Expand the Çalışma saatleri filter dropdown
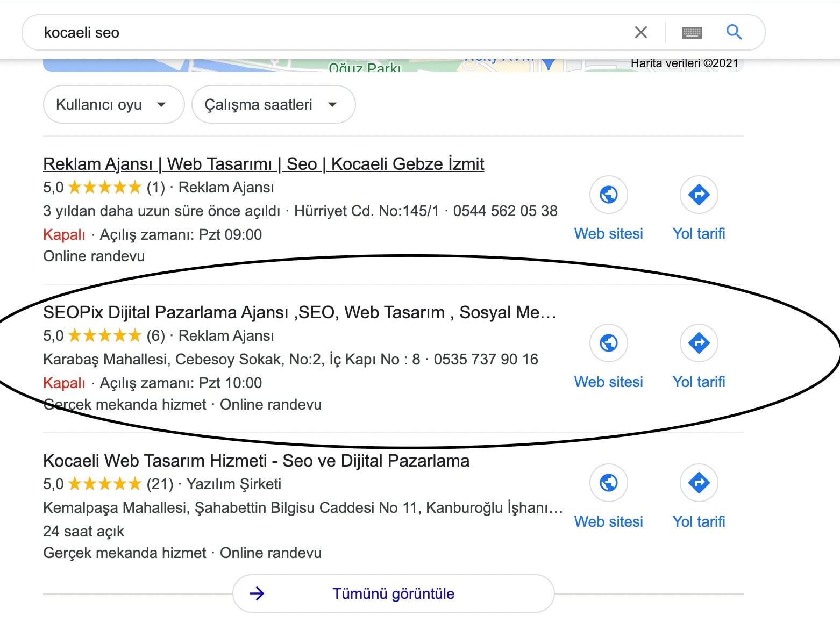This screenshot has height=630, width=840. point(273,104)
